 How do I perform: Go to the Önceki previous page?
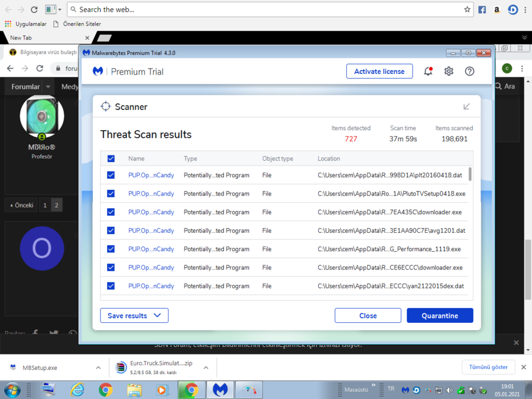(21, 205)
